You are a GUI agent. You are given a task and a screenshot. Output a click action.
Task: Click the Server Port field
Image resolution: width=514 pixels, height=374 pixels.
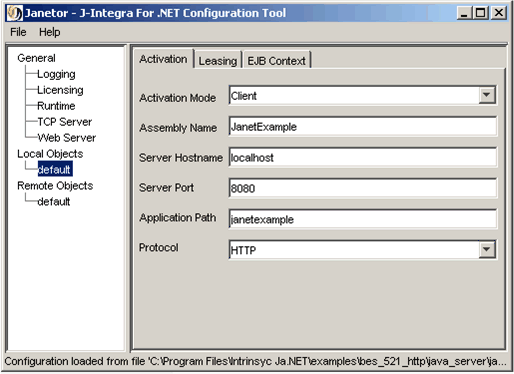pyautogui.click(x=362, y=188)
